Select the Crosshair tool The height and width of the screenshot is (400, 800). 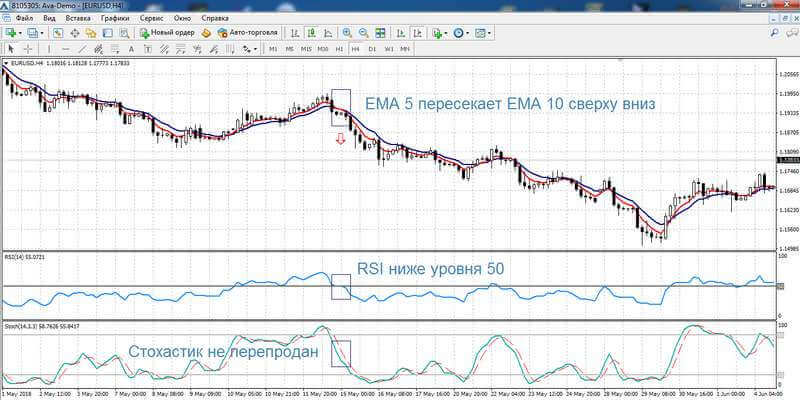28,49
